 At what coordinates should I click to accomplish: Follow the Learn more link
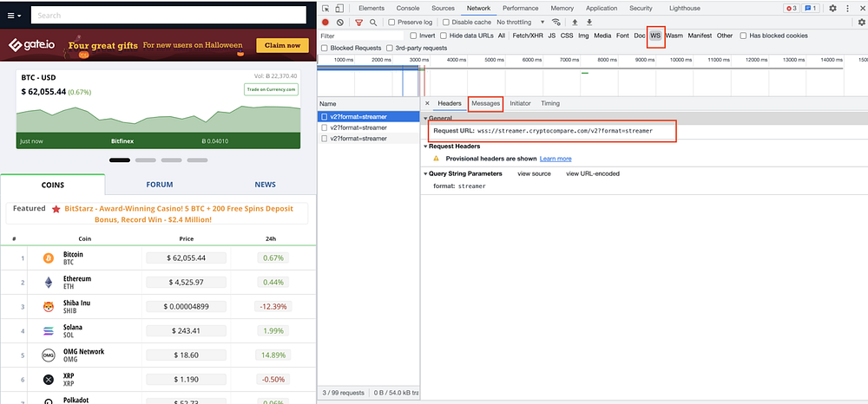(x=556, y=159)
